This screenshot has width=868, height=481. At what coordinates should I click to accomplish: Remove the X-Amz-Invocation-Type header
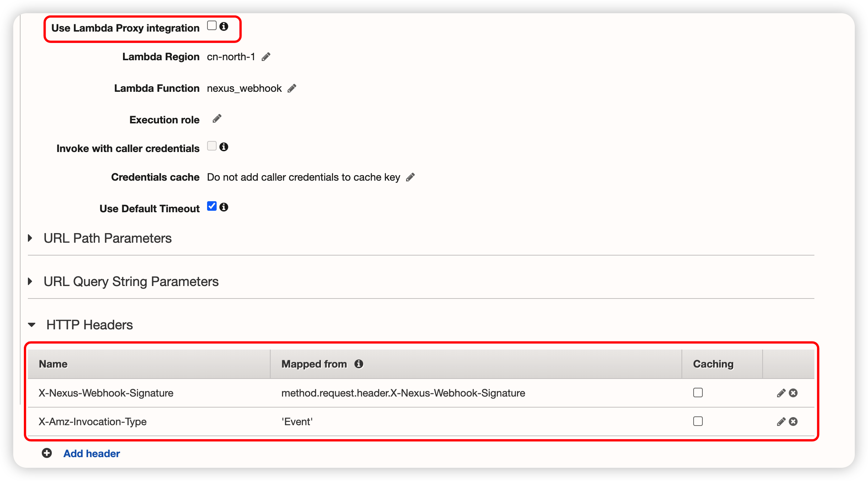click(x=793, y=422)
